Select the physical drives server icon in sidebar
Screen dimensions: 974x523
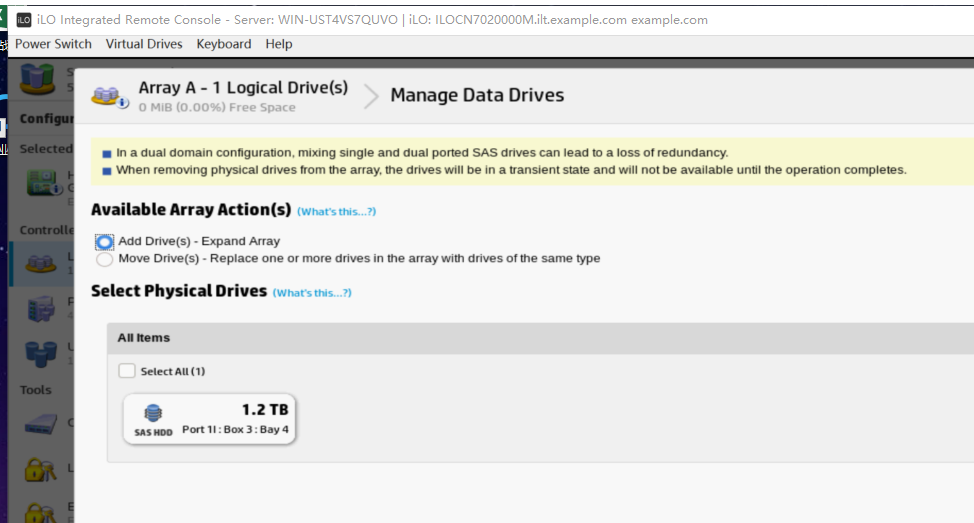tap(41, 309)
